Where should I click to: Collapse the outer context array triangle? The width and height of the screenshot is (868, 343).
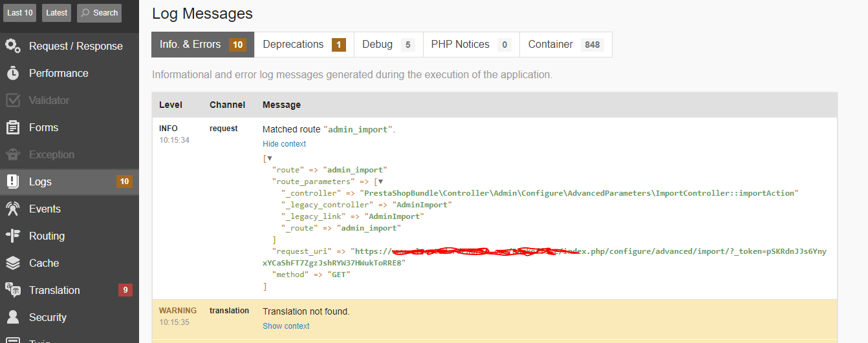click(x=270, y=158)
